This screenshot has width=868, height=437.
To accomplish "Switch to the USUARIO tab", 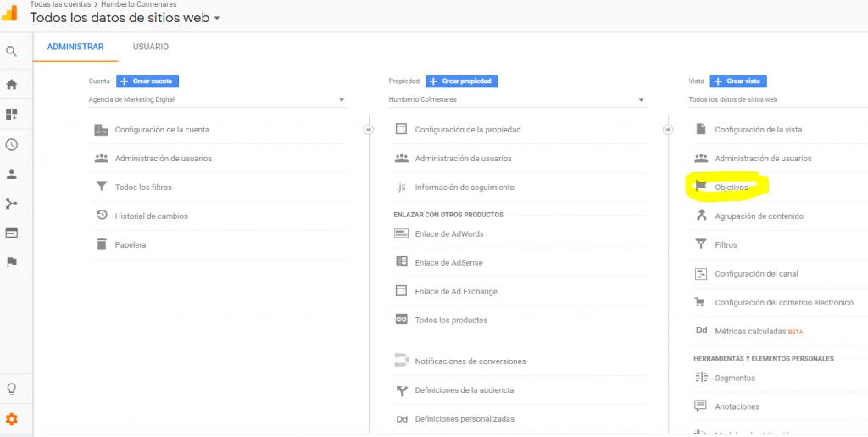I will (x=151, y=47).
